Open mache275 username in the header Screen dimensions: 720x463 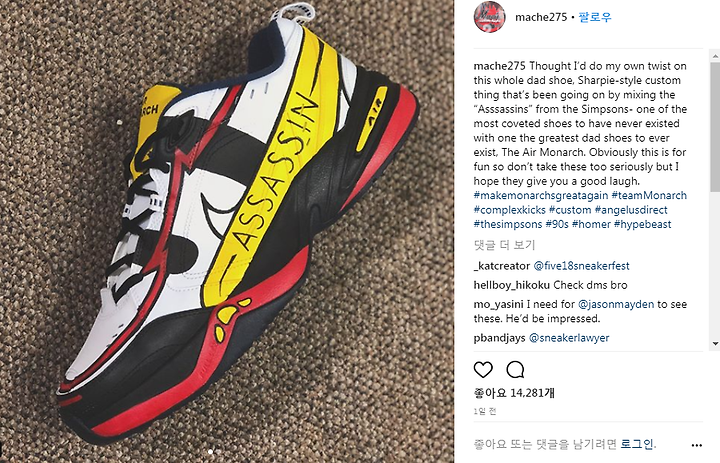(541, 17)
